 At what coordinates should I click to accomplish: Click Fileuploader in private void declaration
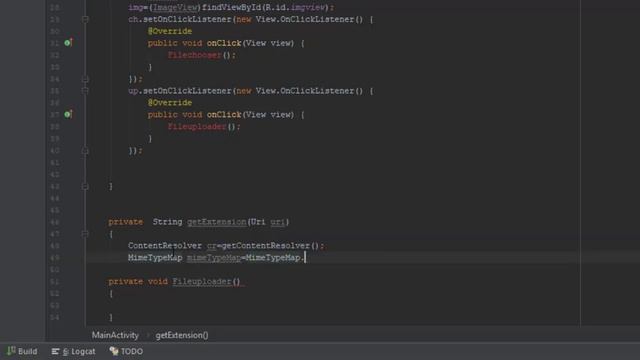tap(202, 282)
